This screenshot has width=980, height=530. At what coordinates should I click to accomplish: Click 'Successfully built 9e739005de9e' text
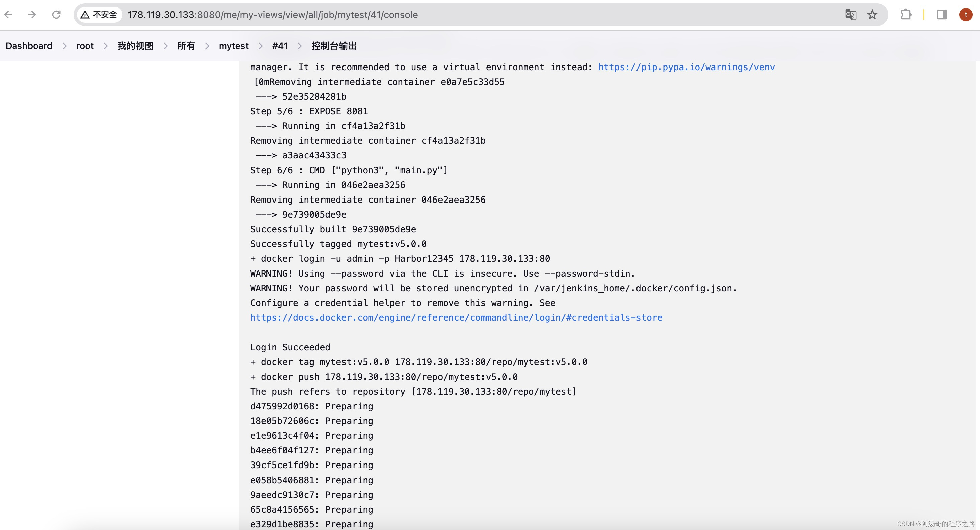(x=333, y=229)
